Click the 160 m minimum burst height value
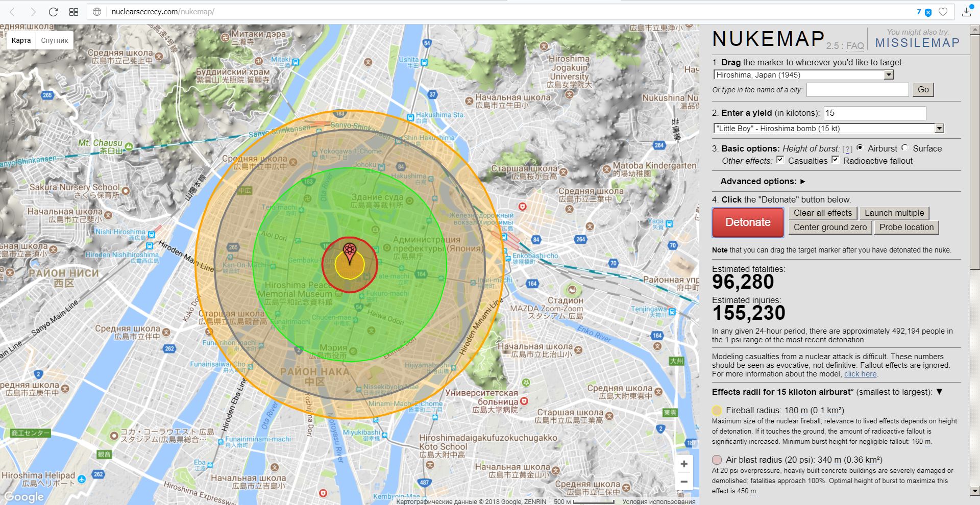This screenshot has width=980, height=505. point(921,441)
